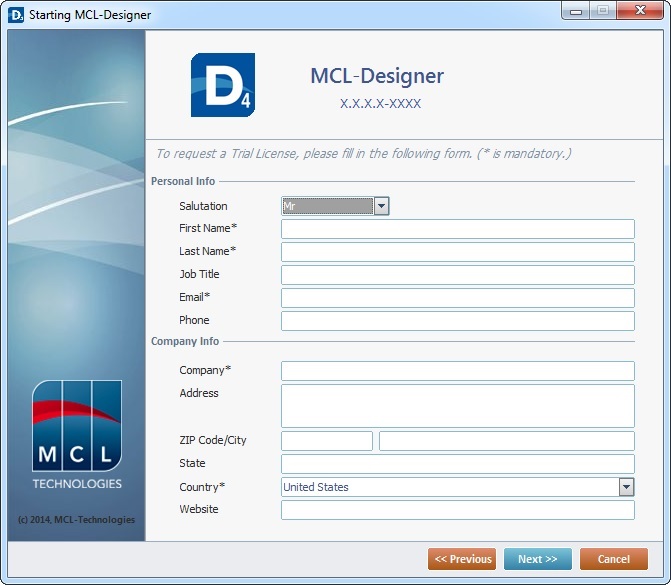
Task: Close the Starting MCL-Designer window
Action: pyautogui.click(x=640, y=11)
